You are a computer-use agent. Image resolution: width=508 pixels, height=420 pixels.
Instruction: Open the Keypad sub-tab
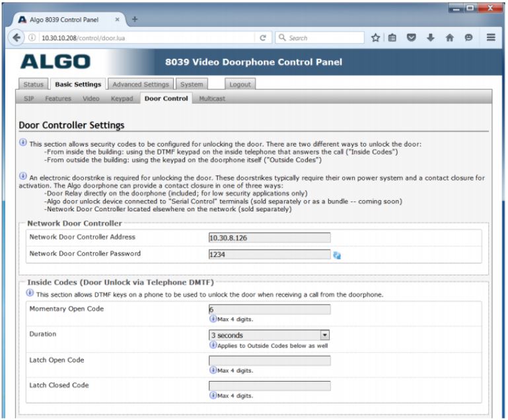coord(122,98)
